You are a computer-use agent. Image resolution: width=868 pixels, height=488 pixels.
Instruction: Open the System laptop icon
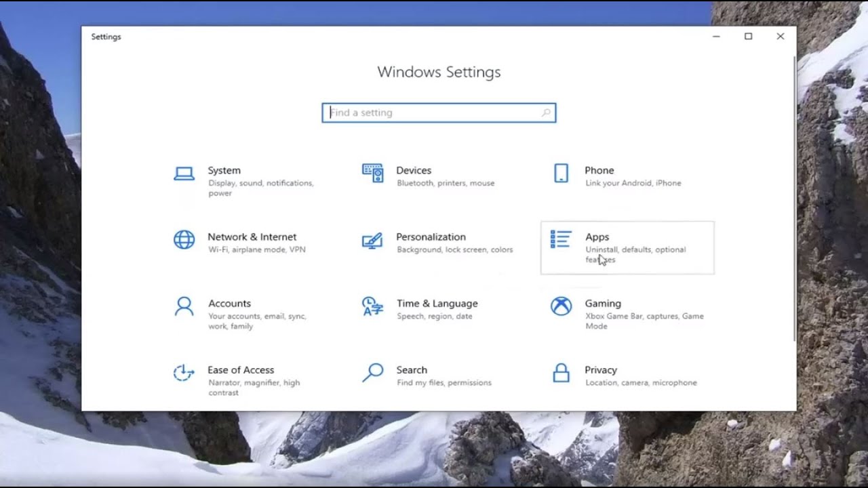[x=184, y=174]
